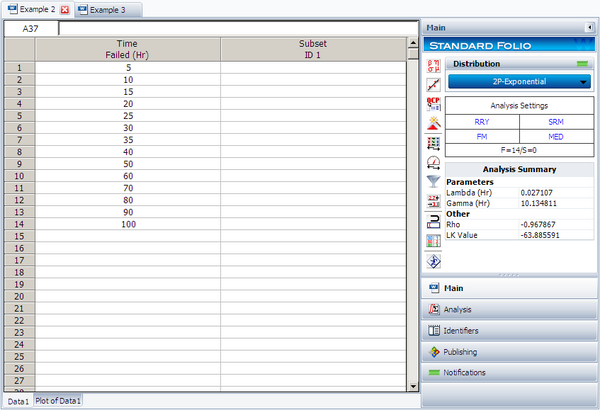The height and width of the screenshot is (410, 600).
Task: Click the funnel filter icon
Action: pyautogui.click(x=433, y=181)
